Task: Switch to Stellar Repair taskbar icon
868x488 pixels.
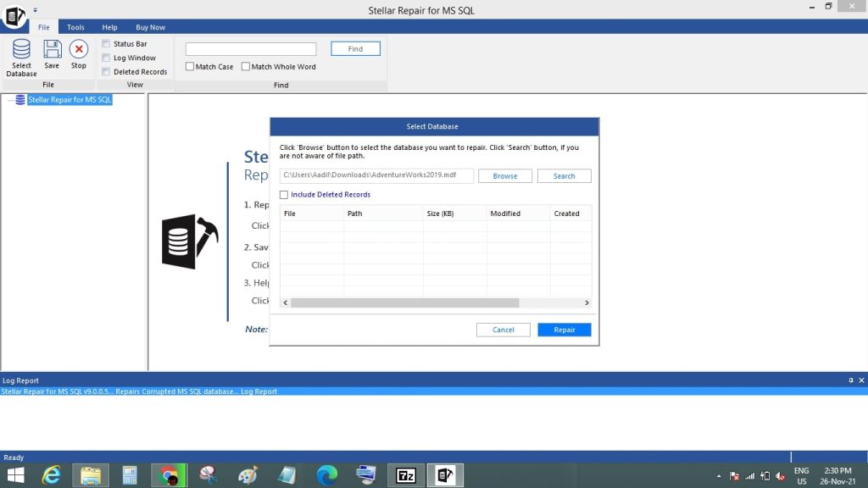Action: click(445, 475)
